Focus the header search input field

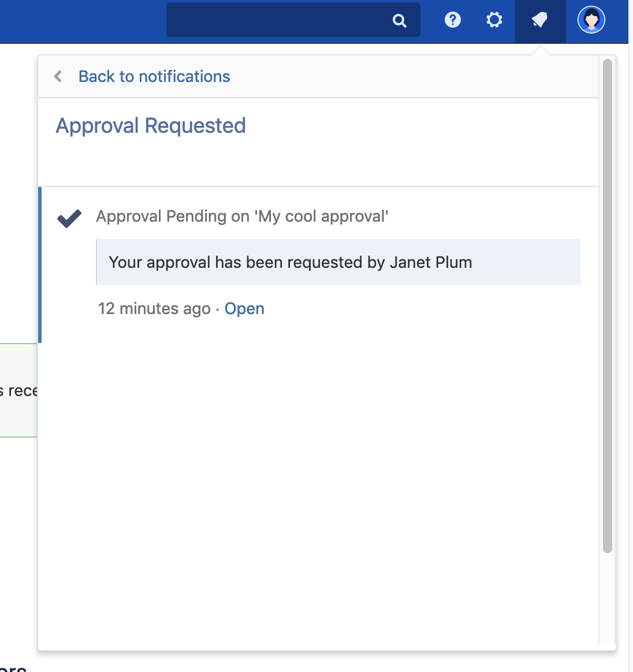(x=277, y=20)
